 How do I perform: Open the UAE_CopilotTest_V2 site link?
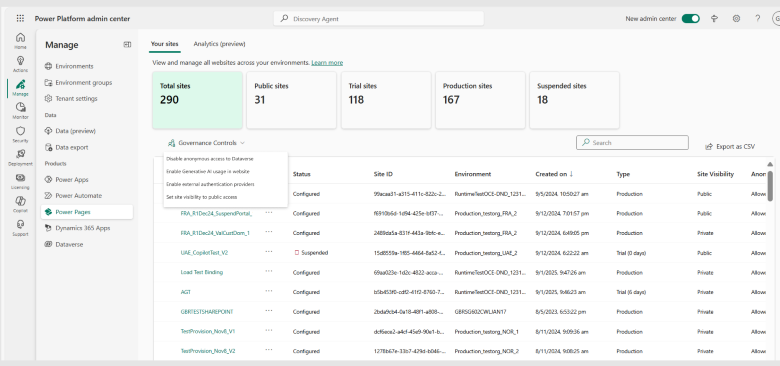204,253
